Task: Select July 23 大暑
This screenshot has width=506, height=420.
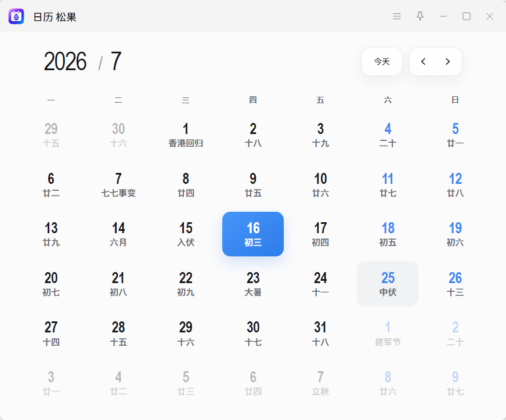Action: 253,284
